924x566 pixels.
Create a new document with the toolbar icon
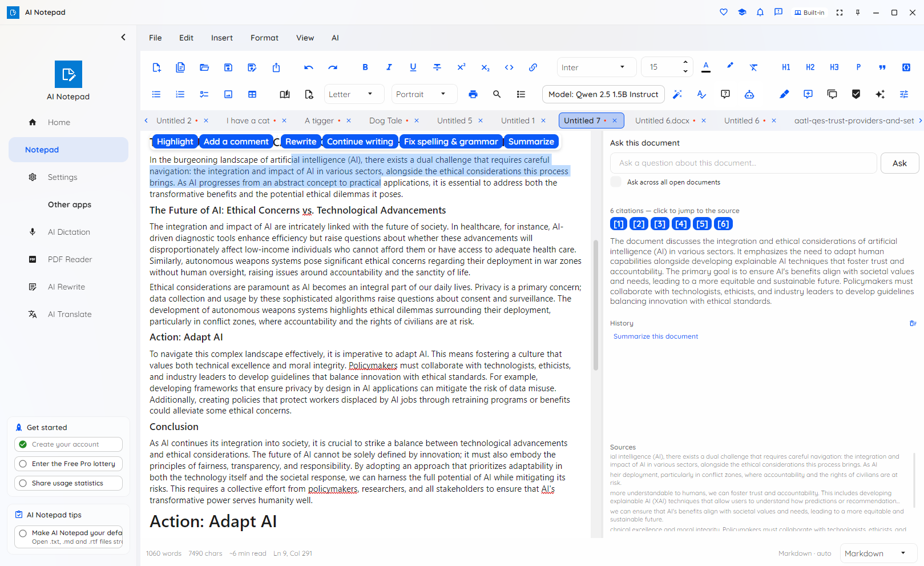(156, 67)
